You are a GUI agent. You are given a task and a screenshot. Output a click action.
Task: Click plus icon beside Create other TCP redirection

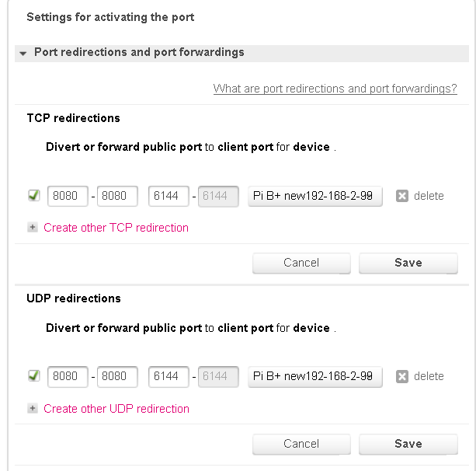click(x=33, y=228)
